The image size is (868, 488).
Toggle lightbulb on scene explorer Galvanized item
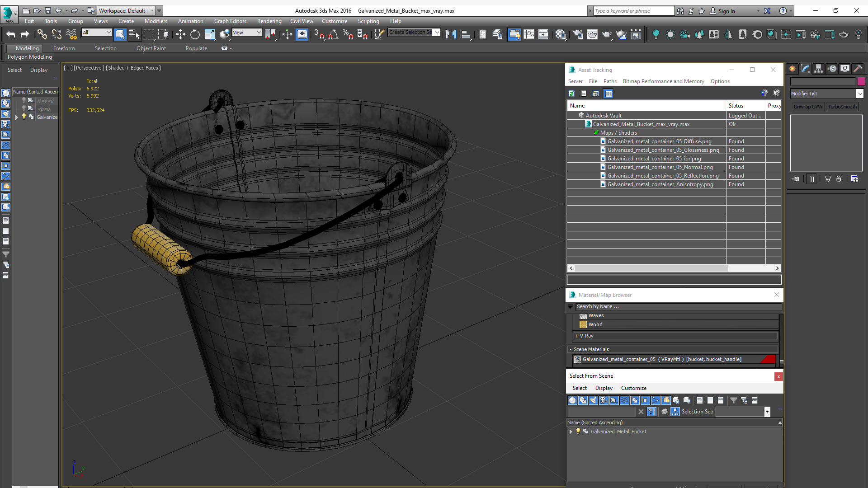point(24,117)
